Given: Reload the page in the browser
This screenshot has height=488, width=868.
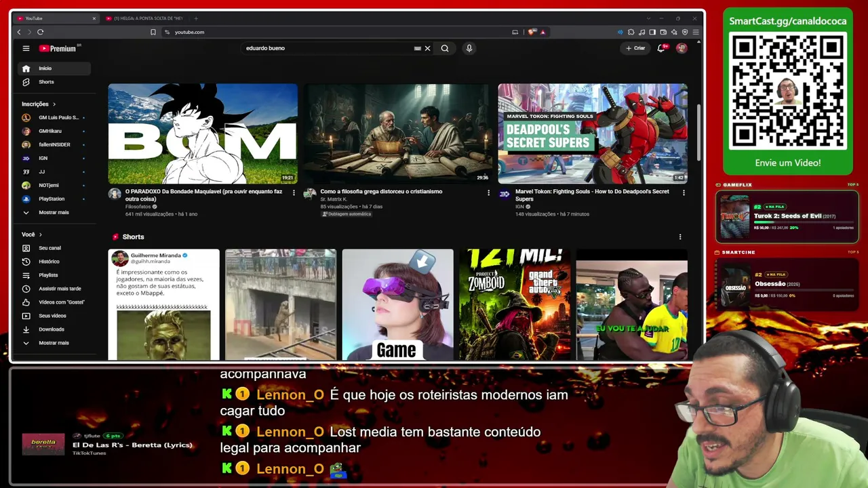Looking at the screenshot, I should [x=41, y=32].
